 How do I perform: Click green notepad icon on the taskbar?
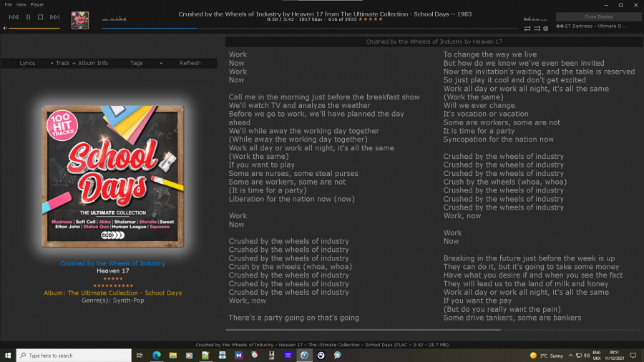(205, 356)
